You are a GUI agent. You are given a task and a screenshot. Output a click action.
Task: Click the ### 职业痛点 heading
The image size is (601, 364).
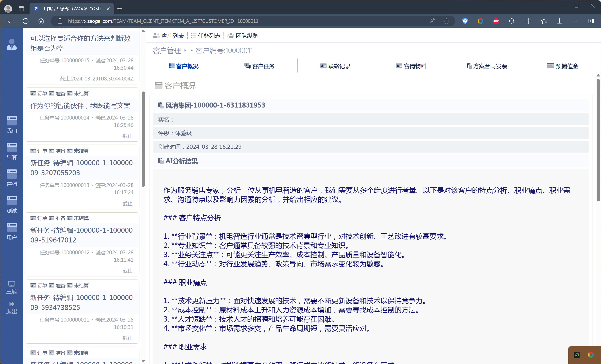tap(185, 282)
